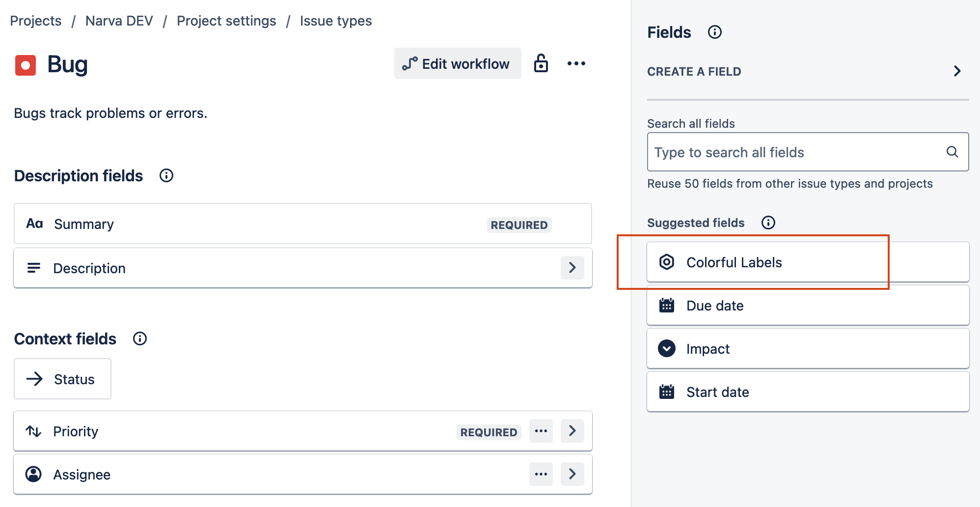Click the unlock padlock icon beside Edit workflow
The height and width of the screenshot is (507, 980).
point(541,63)
